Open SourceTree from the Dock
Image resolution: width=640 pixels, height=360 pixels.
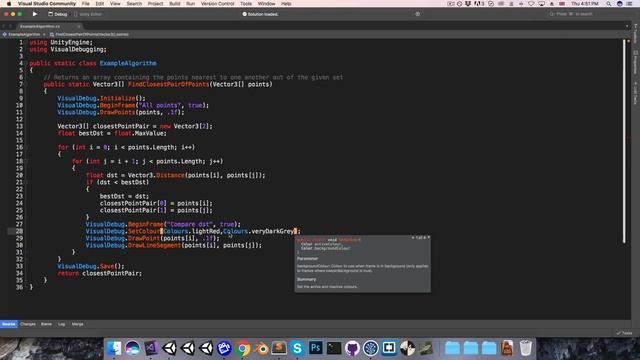click(x=371, y=348)
